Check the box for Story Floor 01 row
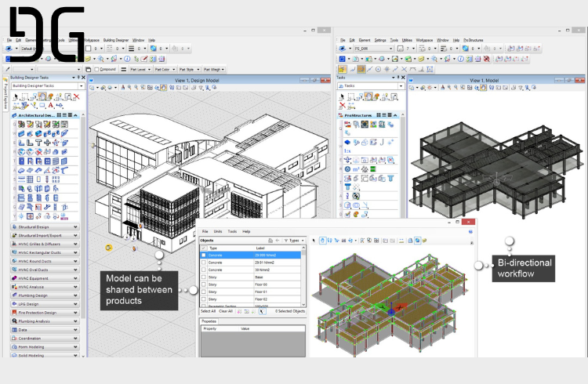The width and height of the screenshot is (588, 384). point(204,292)
